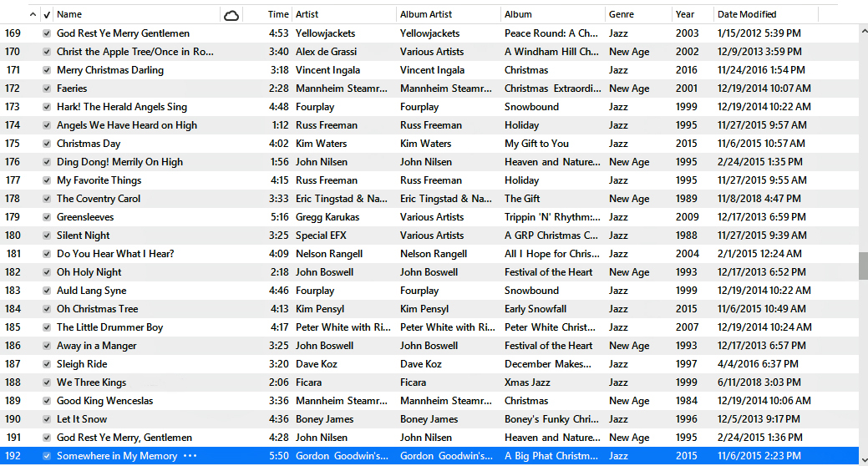This screenshot has width=868, height=466.
Task: Click the cloud status column icon
Action: [231, 14]
